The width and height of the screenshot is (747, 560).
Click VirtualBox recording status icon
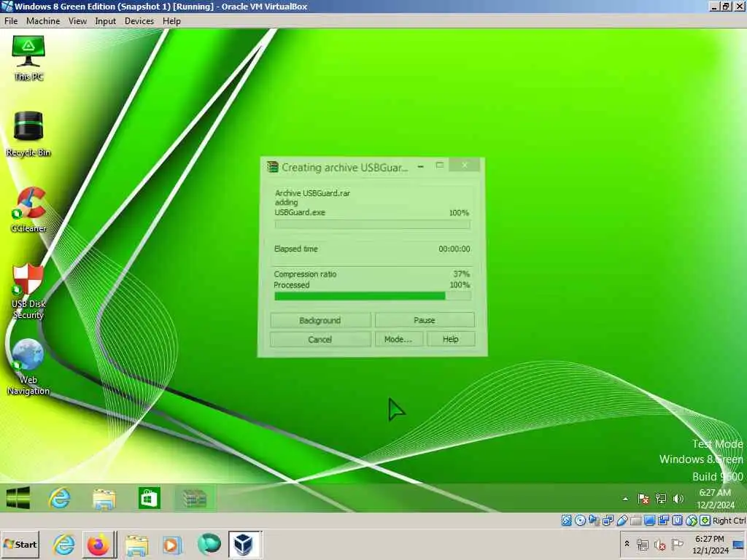(x=663, y=521)
